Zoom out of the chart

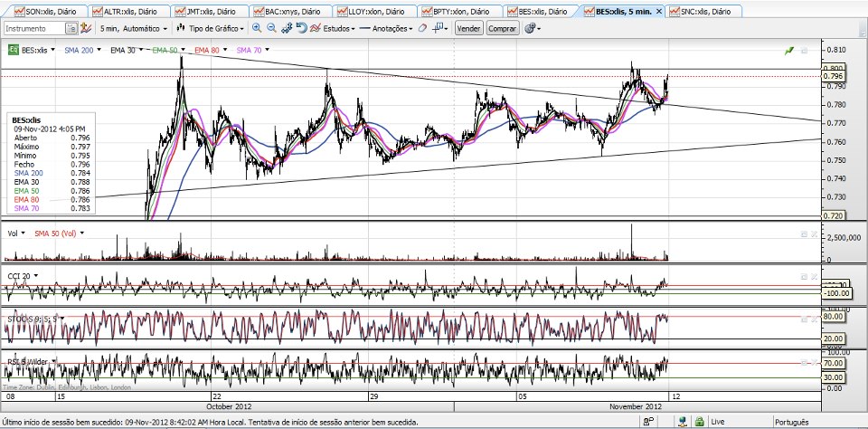click(x=271, y=28)
